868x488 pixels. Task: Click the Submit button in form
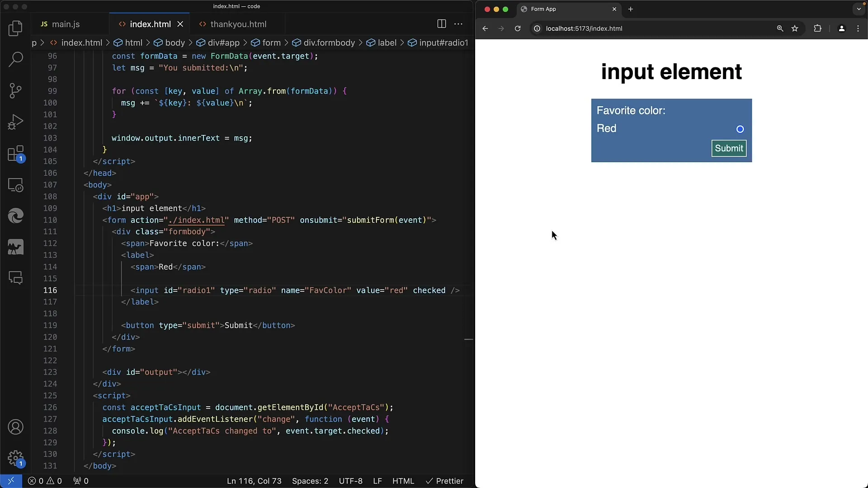[728, 148]
